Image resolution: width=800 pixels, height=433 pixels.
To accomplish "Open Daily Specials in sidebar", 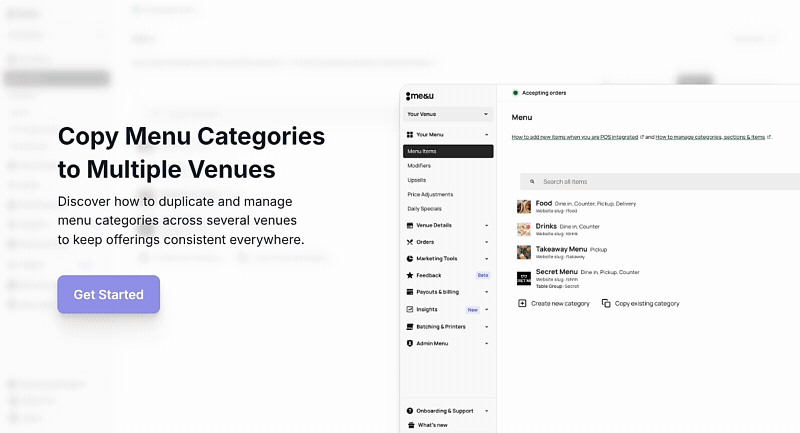I will click(x=424, y=209).
